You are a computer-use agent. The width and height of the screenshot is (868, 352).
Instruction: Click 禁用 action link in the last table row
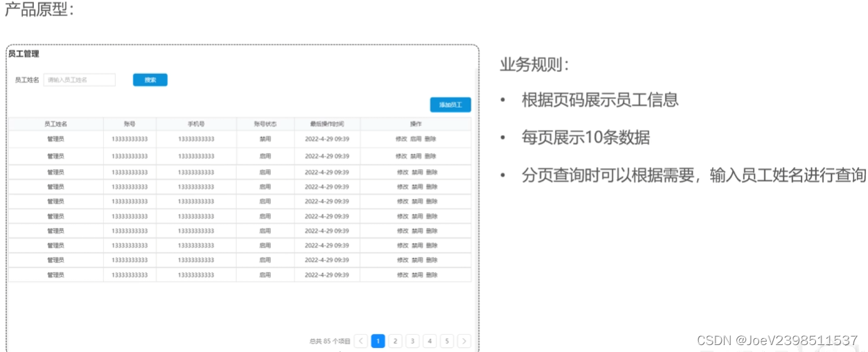pos(417,275)
